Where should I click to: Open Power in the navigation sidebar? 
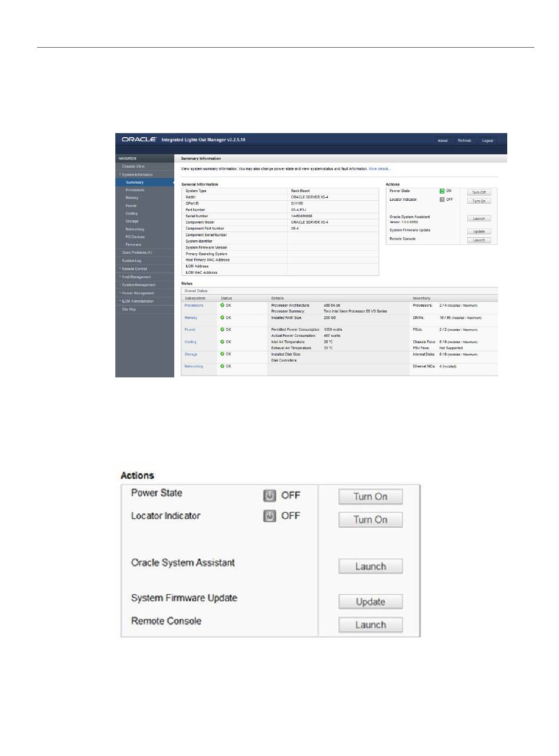(131, 206)
